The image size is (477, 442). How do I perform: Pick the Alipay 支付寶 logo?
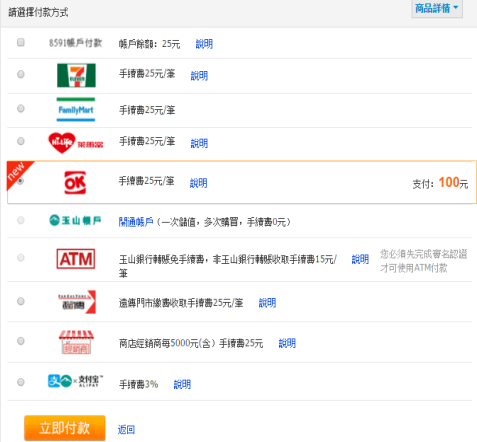click(76, 381)
